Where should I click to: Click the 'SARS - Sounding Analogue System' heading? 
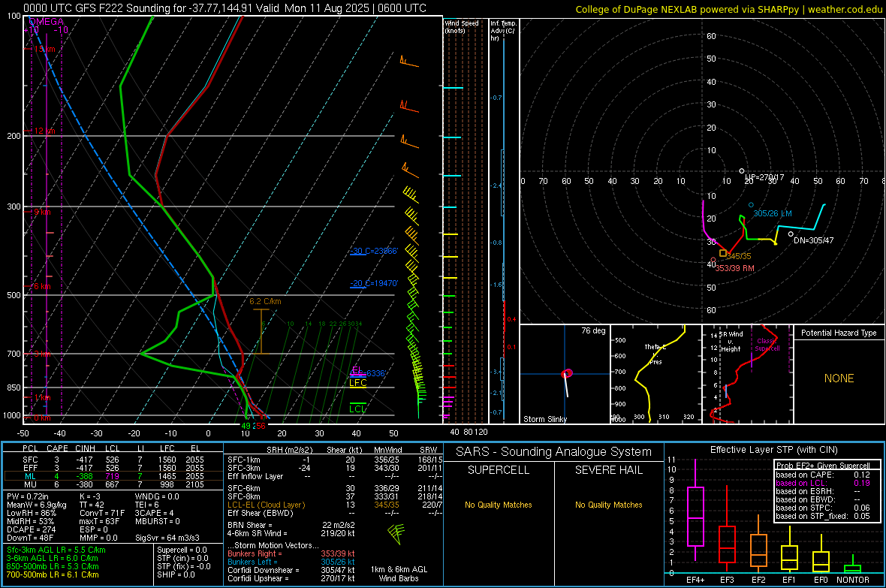point(554,452)
